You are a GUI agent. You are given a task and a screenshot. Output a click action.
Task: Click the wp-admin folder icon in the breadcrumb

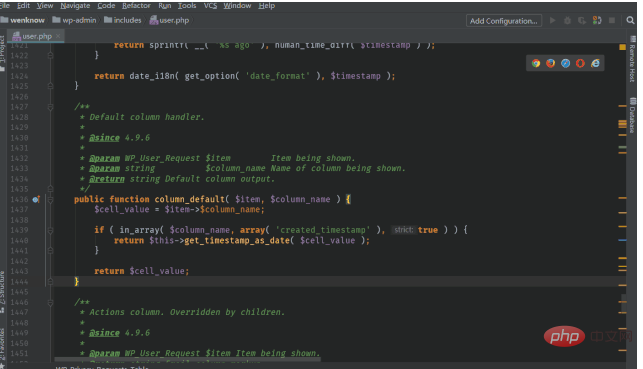pyautogui.click(x=57, y=20)
